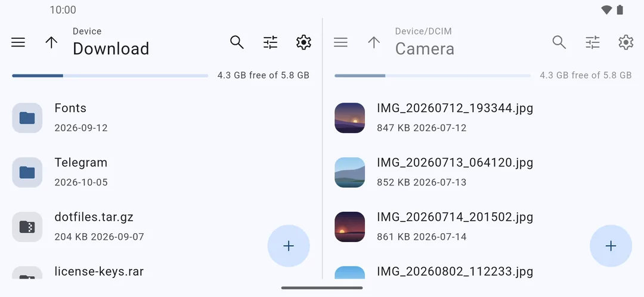Open the Telegram folder
This screenshot has height=297, width=644.
click(161, 172)
